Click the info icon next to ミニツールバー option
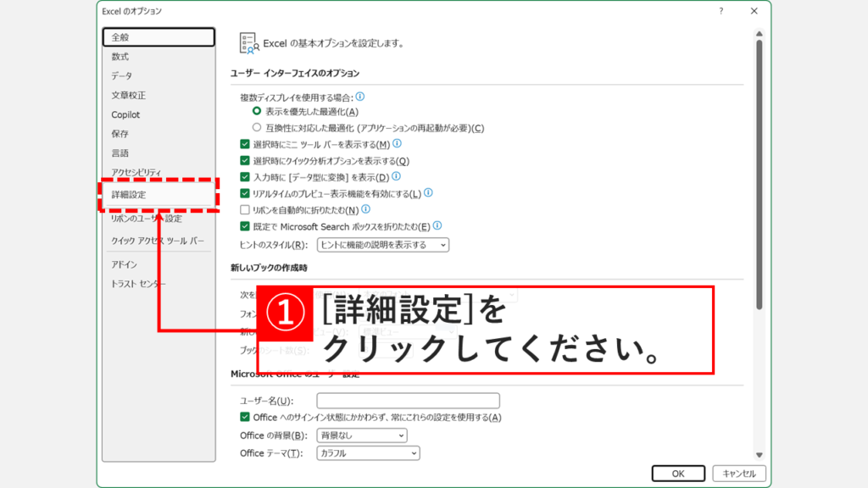The height and width of the screenshot is (488, 868). [x=396, y=144]
